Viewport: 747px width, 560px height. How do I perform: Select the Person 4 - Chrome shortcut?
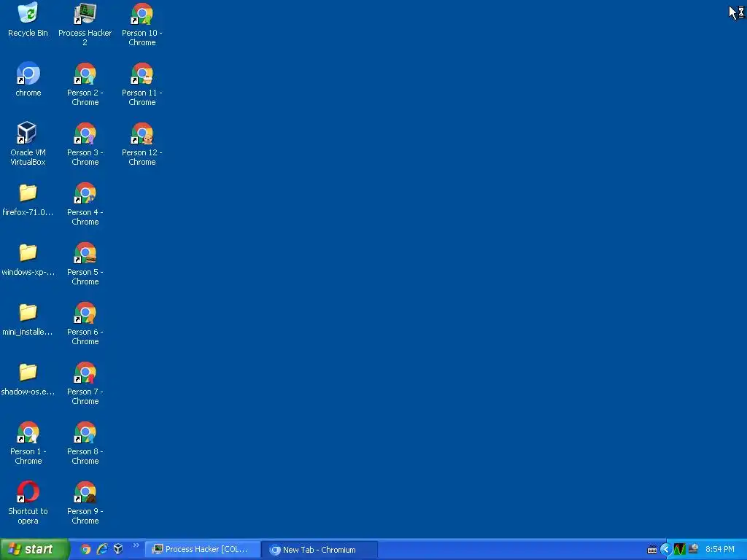tap(85, 204)
